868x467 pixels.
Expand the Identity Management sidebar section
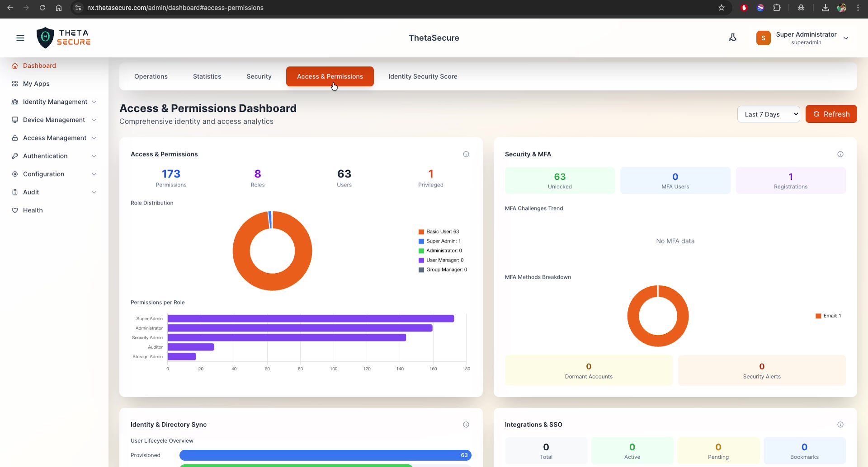coord(55,102)
